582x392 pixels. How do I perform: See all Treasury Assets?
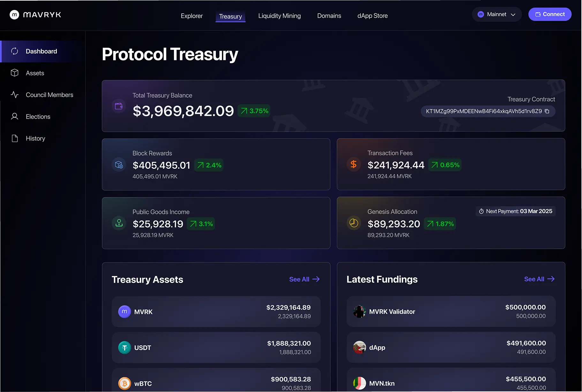click(304, 279)
